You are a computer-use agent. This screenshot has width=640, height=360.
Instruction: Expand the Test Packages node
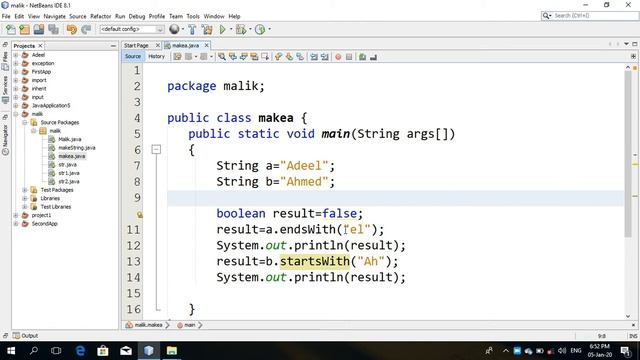(24, 190)
